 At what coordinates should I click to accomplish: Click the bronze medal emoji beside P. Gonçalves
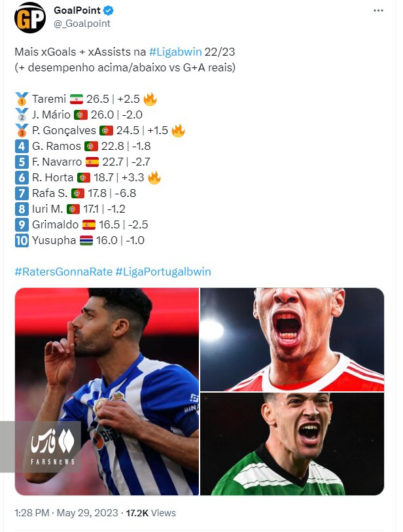tap(22, 131)
